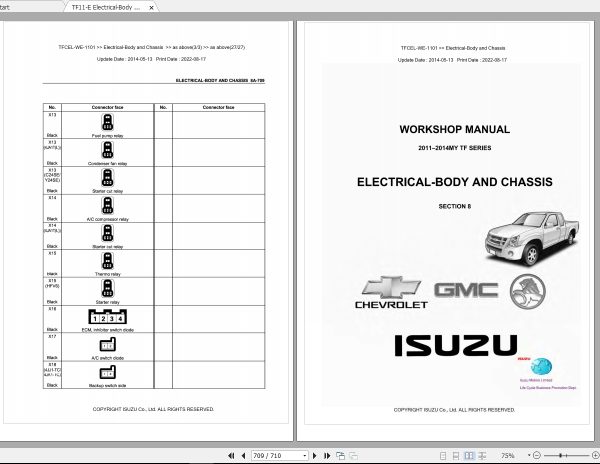Open the zoom level dropdown arrow
This screenshot has height=464, width=600.
coord(529,455)
